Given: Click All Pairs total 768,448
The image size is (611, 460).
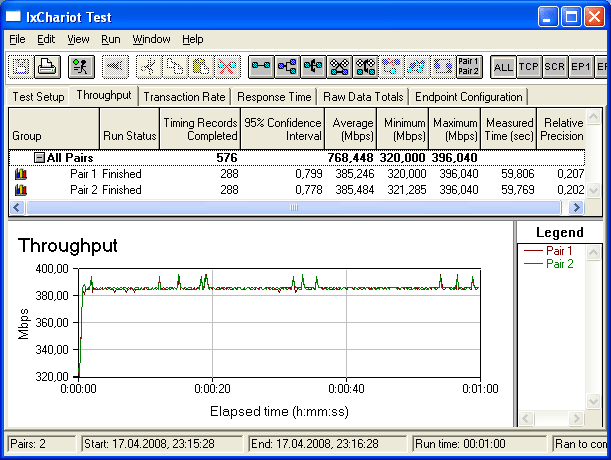Looking at the screenshot, I should pos(350,157).
